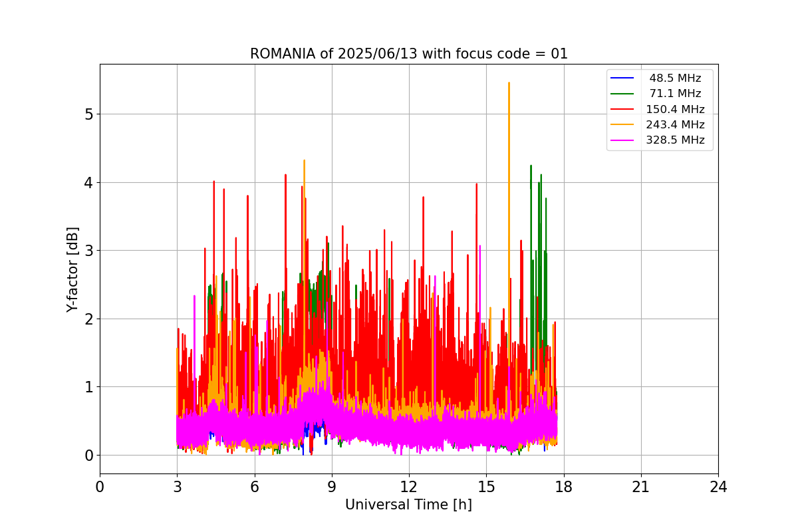Click x-axis tick label '24'
Viewport: 798px width, 532px height.
(718, 487)
